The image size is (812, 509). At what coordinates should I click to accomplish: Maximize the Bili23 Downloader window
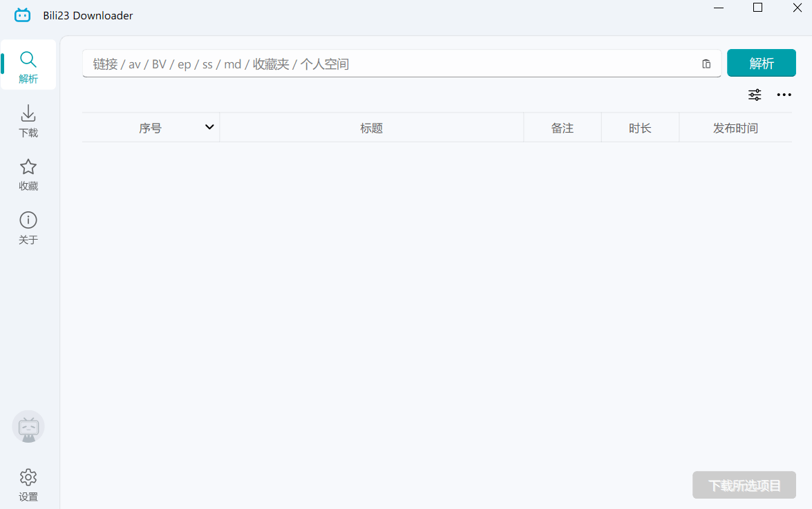pos(757,8)
